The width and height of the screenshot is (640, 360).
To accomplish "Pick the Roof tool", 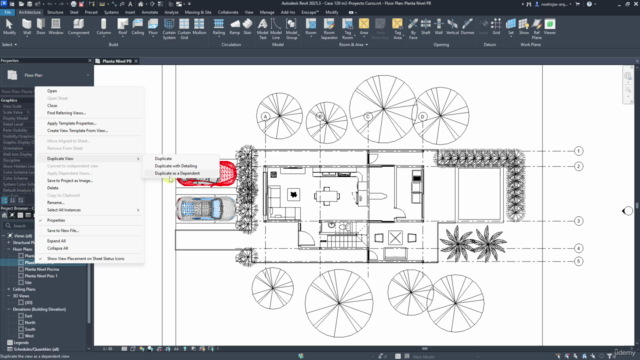I will [122, 27].
